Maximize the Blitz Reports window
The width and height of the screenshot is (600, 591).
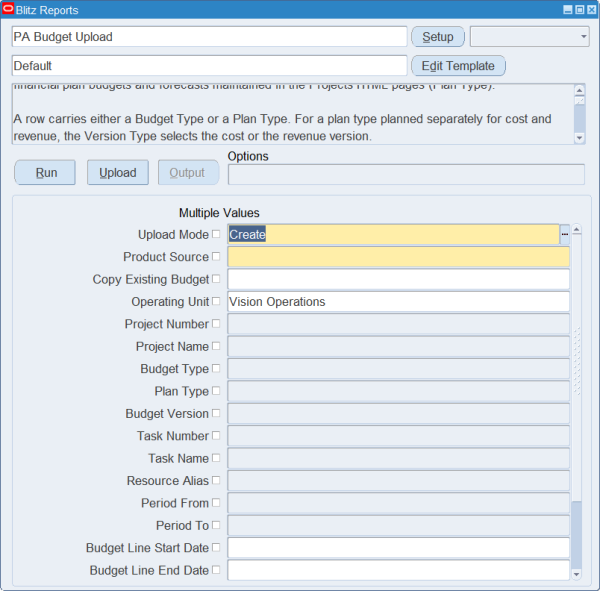(x=580, y=10)
